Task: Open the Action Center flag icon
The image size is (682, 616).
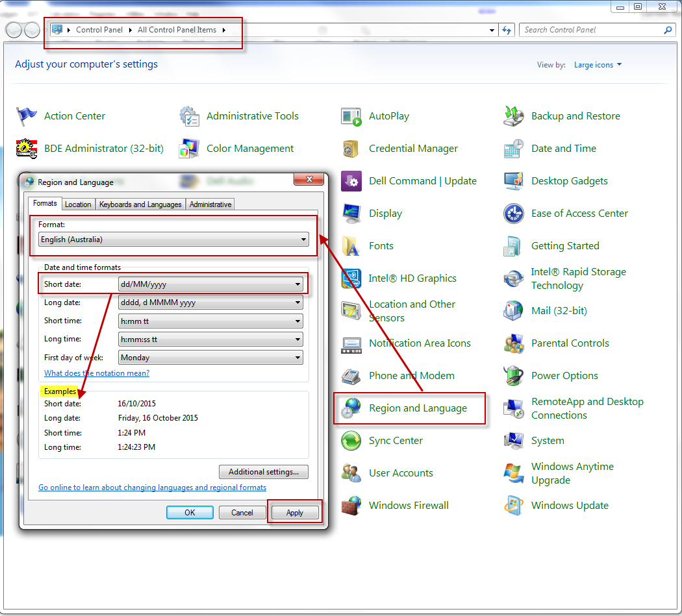Action: pyautogui.click(x=27, y=116)
